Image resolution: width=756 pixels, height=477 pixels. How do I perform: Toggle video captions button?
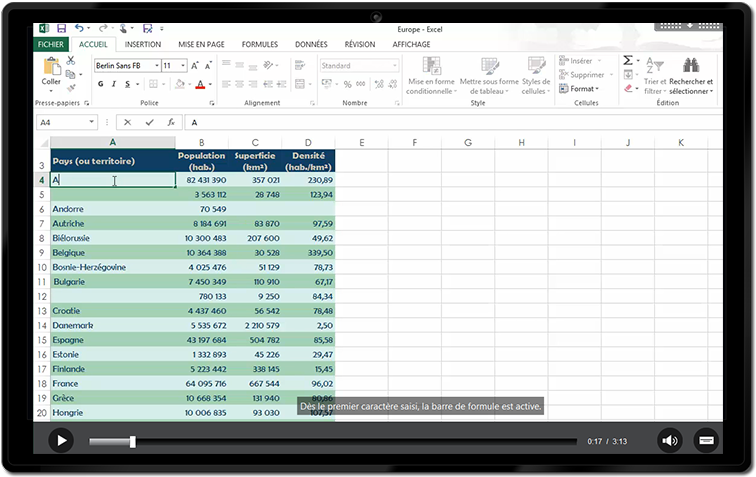[705, 440]
